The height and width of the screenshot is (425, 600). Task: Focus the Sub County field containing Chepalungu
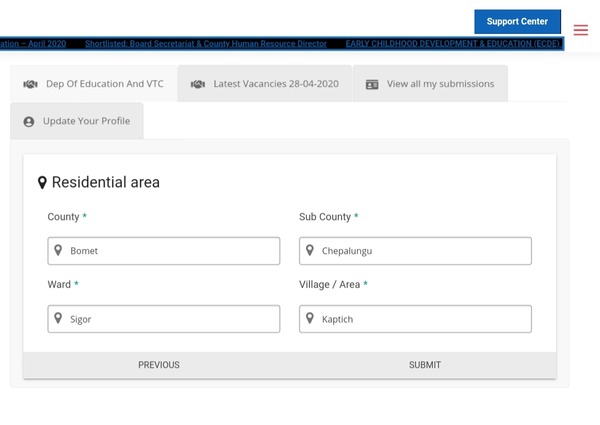point(416,251)
